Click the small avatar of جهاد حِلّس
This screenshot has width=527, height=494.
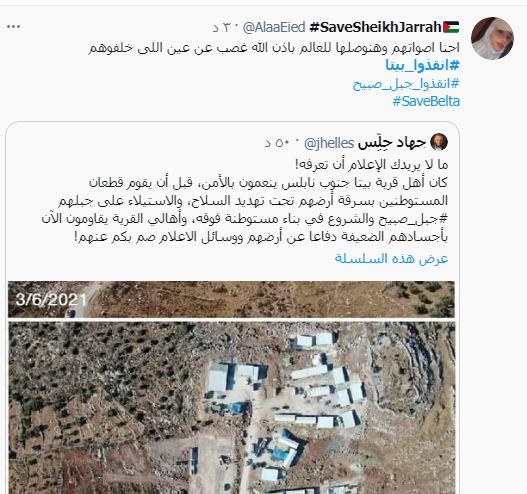[x=439, y=141]
